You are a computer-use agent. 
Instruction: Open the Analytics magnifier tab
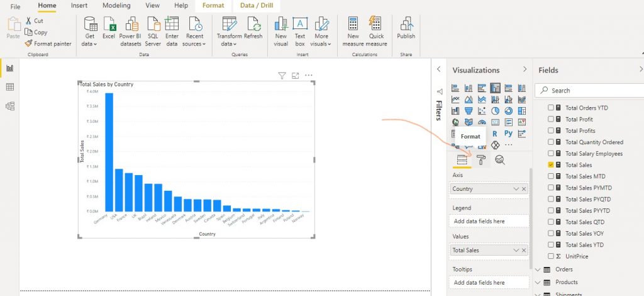point(500,160)
